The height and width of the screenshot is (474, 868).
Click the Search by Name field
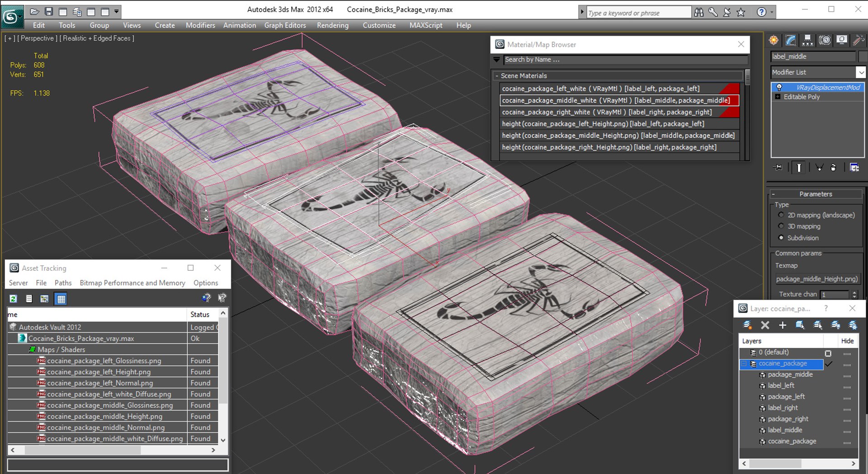[x=626, y=60]
